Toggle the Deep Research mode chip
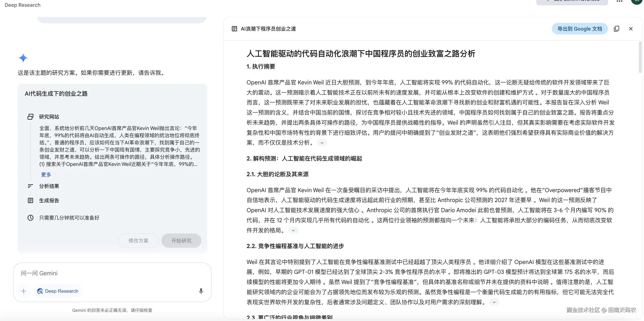The width and height of the screenshot is (644, 321). (58, 291)
